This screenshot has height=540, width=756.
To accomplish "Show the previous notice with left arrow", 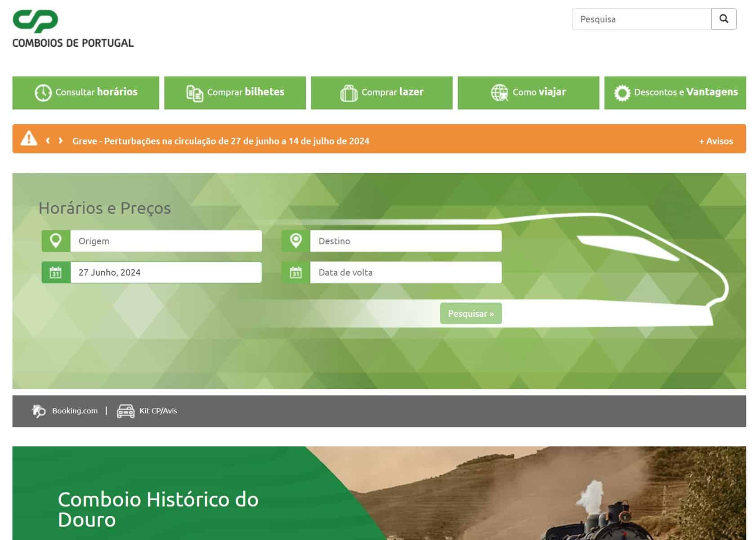I will (48, 141).
